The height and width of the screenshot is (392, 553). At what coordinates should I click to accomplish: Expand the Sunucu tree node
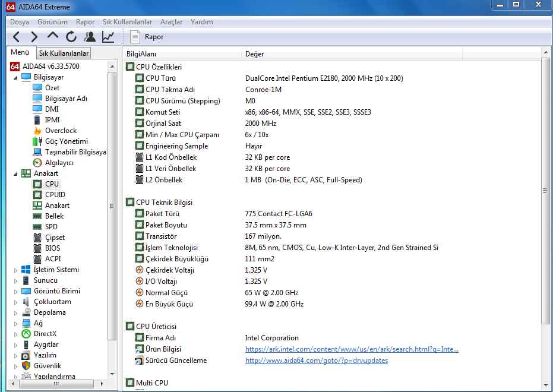15,281
